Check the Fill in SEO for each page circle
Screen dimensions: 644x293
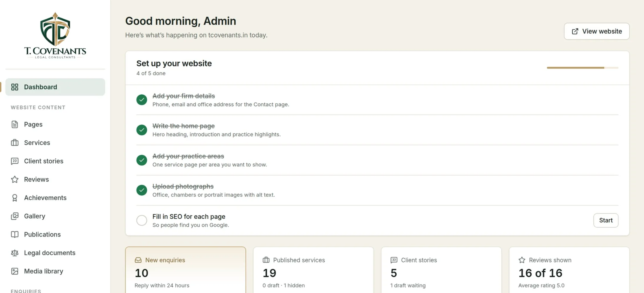pyautogui.click(x=142, y=220)
